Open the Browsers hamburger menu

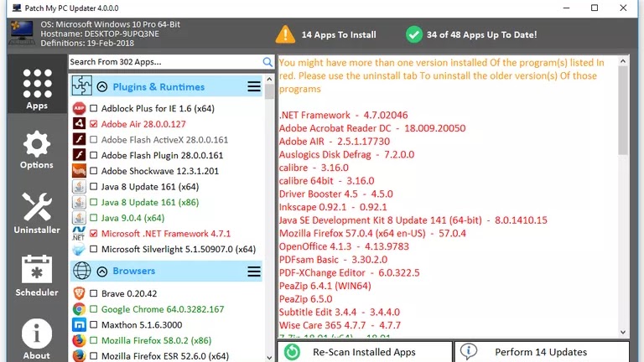(254, 271)
